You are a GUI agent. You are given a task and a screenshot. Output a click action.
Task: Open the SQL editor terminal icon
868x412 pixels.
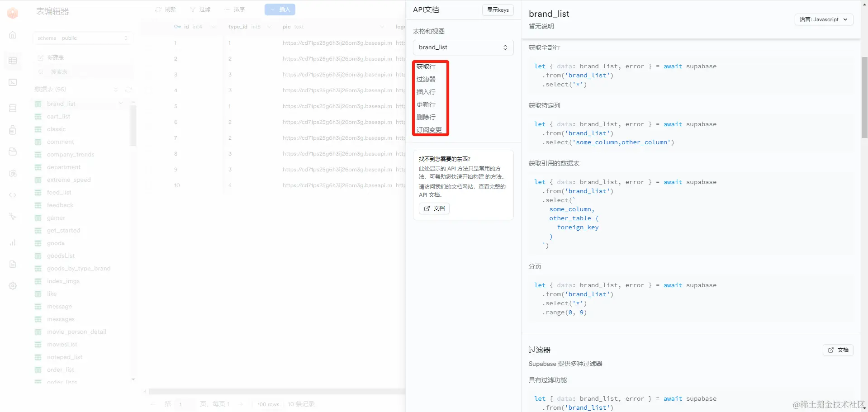pyautogui.click(x=13, y=82)
